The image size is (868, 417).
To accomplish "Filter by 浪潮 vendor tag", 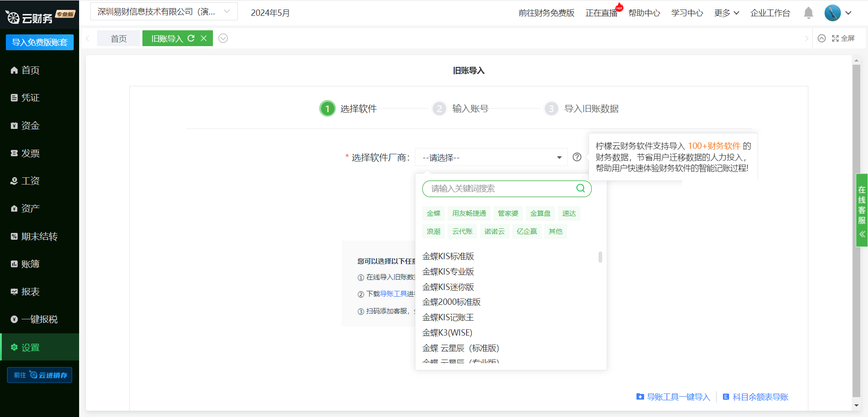I will (434, 231).
